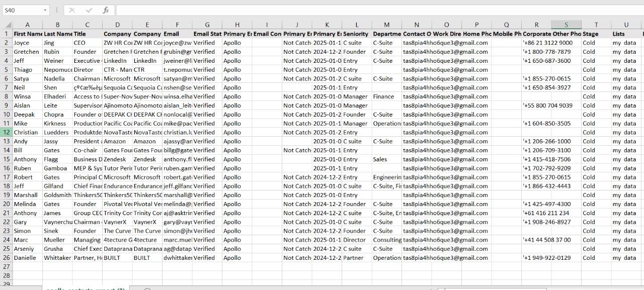Click the Enter checkmark in formula bar
The width and height of the screenshot is (644, 290).
[x=89, y=10]
